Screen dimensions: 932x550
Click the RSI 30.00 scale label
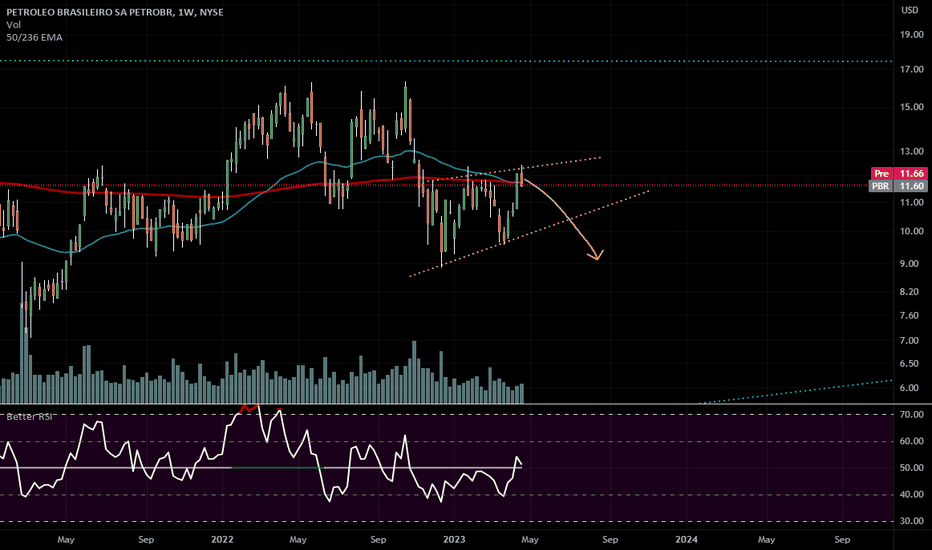pos(912,521)
